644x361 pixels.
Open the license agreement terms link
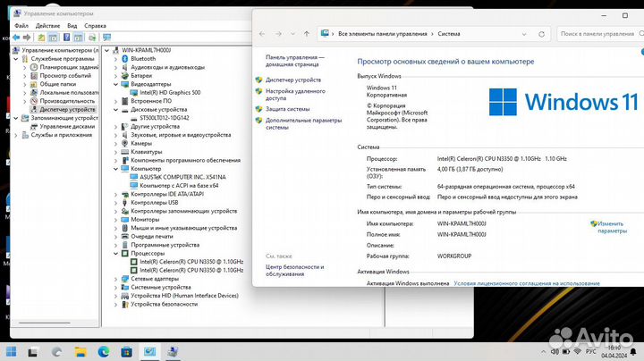527,283
